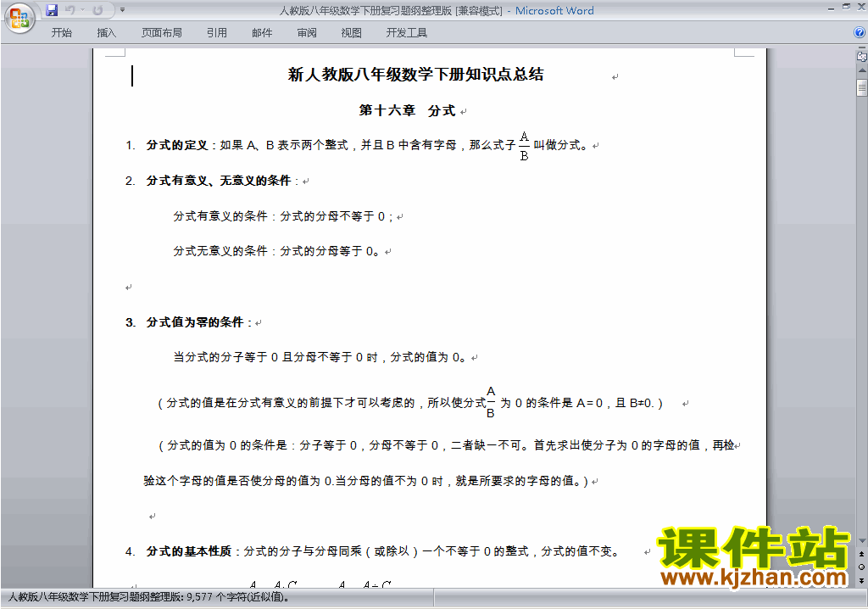The width and height of the screenshot is (868, 609).
Task: Click the heading 第十六章 分式
Action: [407, 110]
